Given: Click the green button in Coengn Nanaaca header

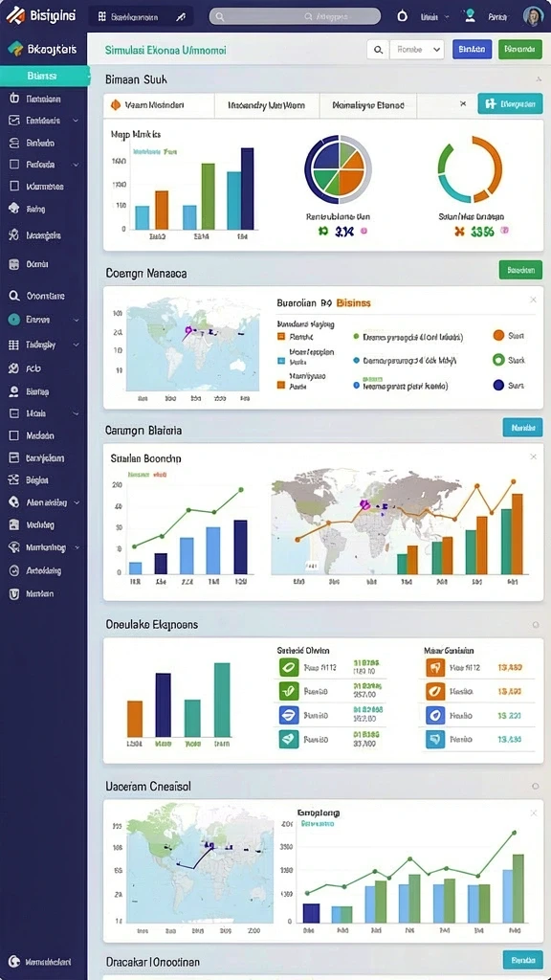Looking at the screenshot, I should click(x=520, y=270).
